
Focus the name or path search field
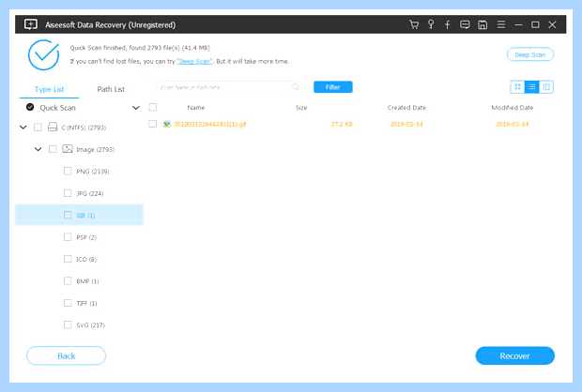click(x=226, y=87)
